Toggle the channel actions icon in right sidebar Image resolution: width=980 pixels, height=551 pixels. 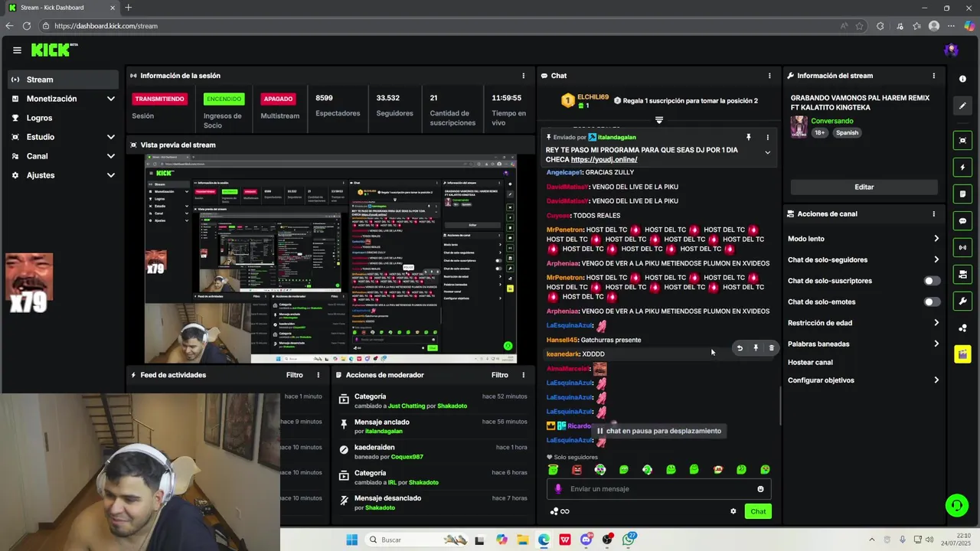(x=962, y=274)
